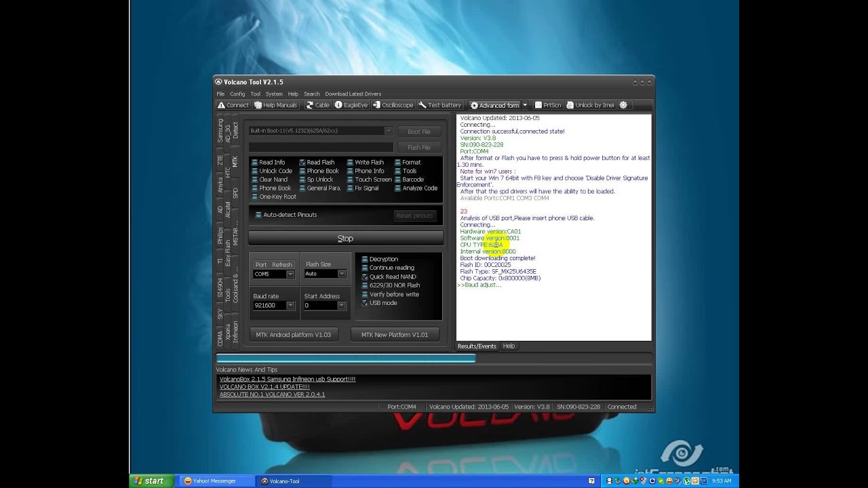Open the File menu
Viewport: 868px width, 488px height.
click(x=220, y=94)
